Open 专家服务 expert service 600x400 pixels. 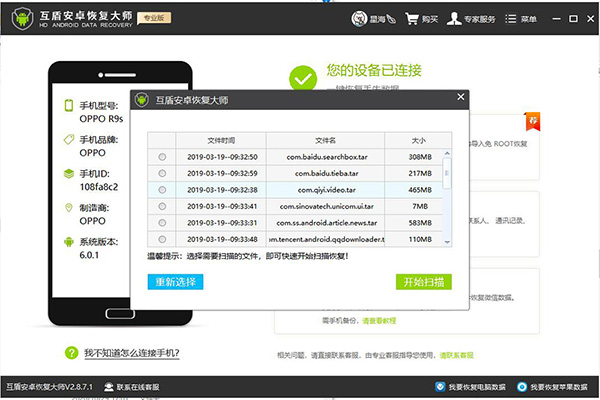point(471,19)
